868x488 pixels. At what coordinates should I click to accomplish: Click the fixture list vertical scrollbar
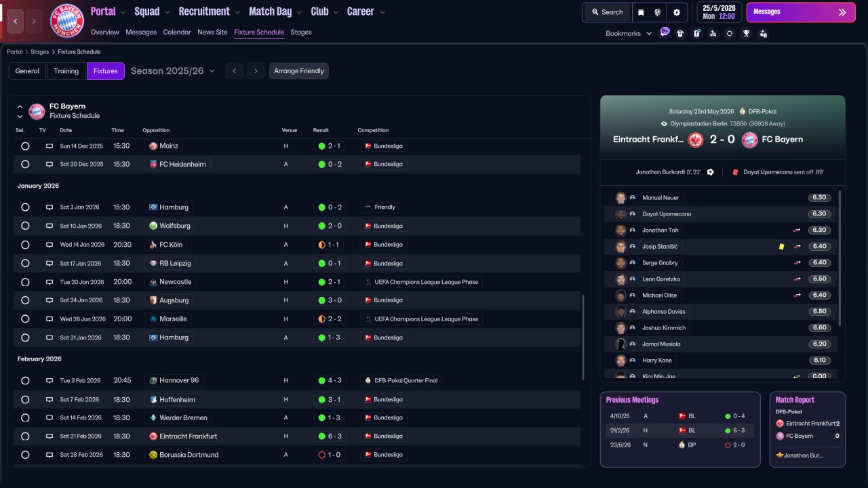point(583,337)
